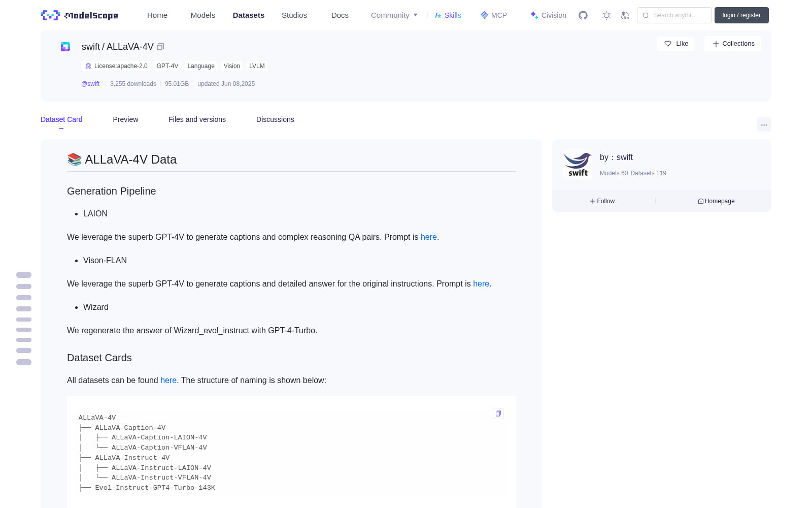
Task: Open the @swift author link
Action: [x=90, y=84]
